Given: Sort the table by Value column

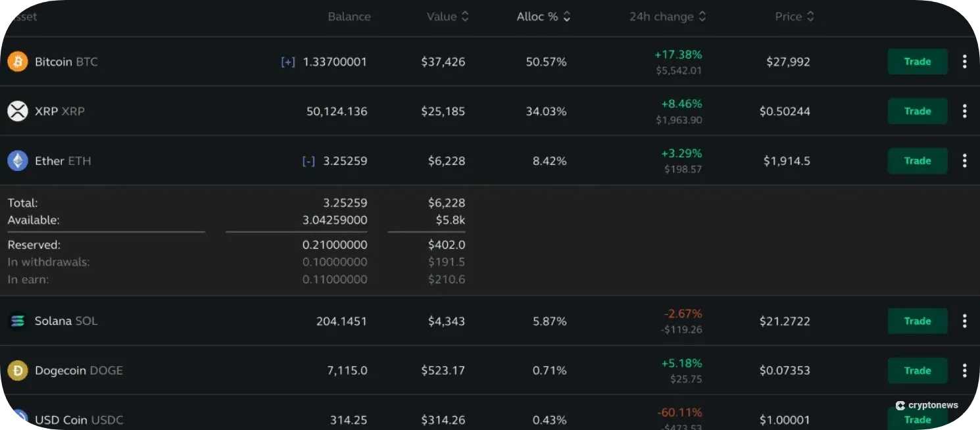Looking at the screenshot, I should click(x=465, y=16).
